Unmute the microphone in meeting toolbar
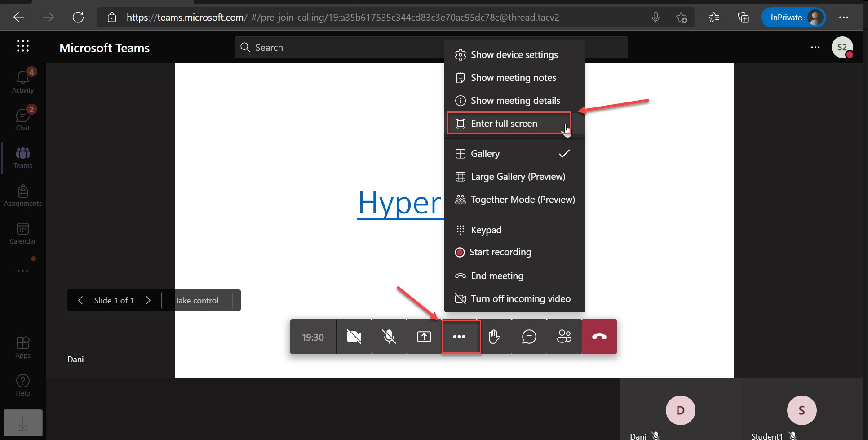Screen dimensions: 868x440 point(389,337)
